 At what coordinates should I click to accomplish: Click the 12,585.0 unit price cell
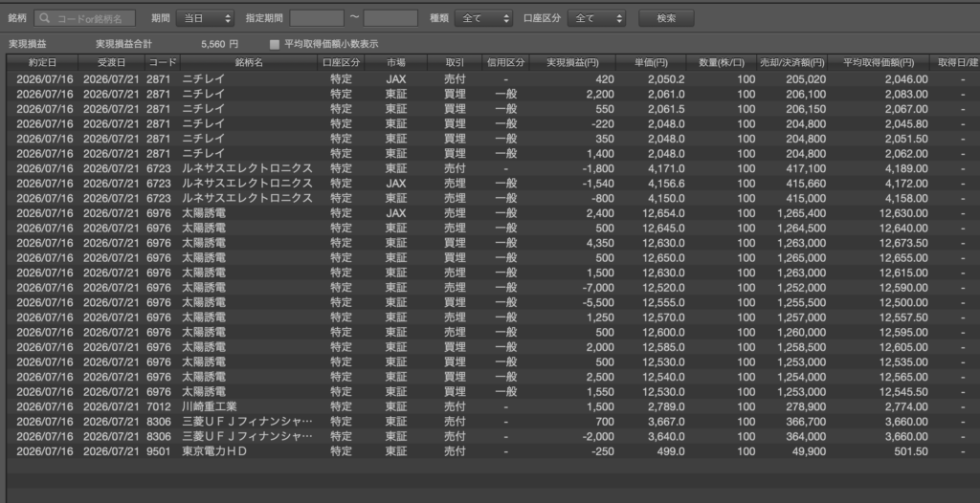point(663,347)
